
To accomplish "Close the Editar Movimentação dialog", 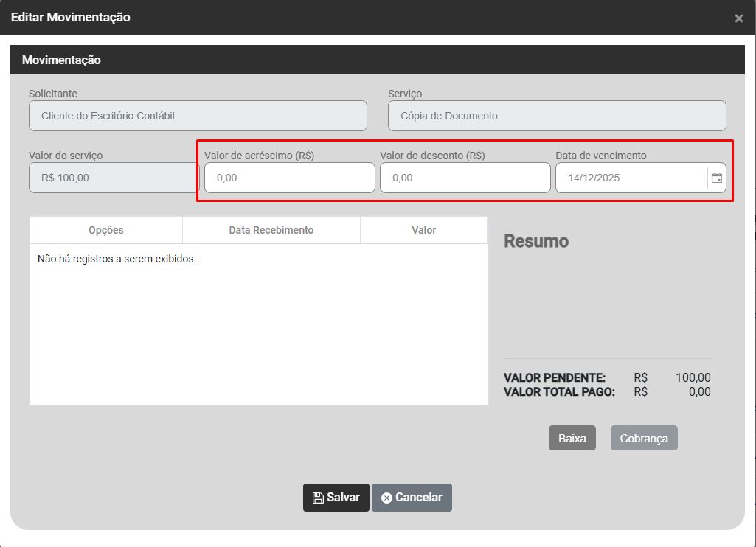I will click(x=738, y=18).
